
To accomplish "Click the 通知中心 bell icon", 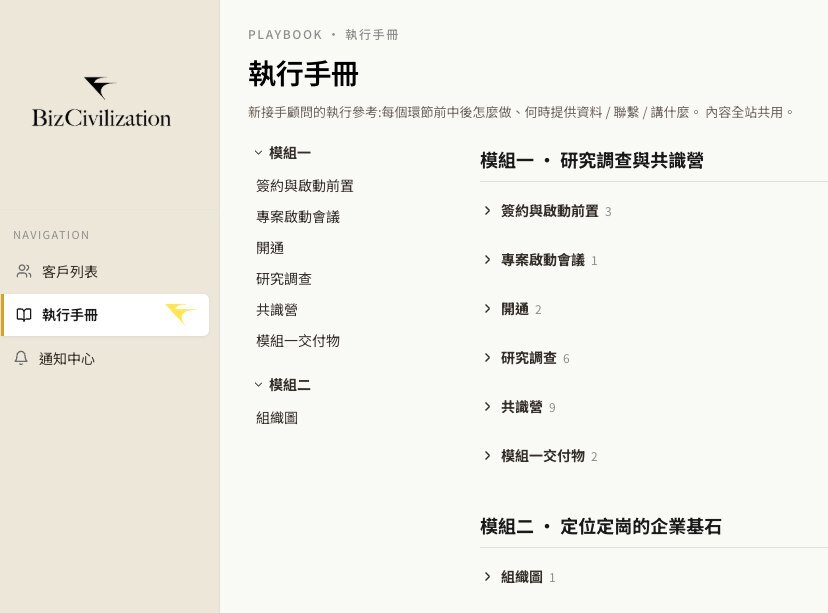I will point(21,358).
